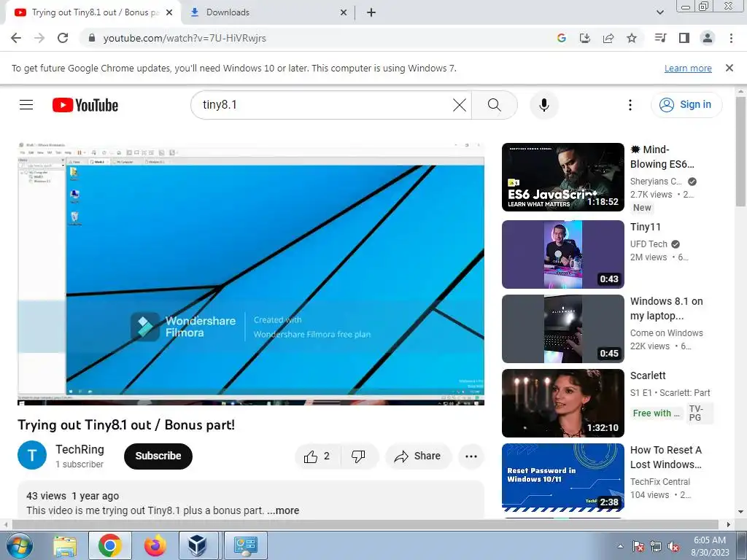The width and height of the screenshot is (747, 560).
Task: Start voice search with microphone icon
Action: point(544,105)
